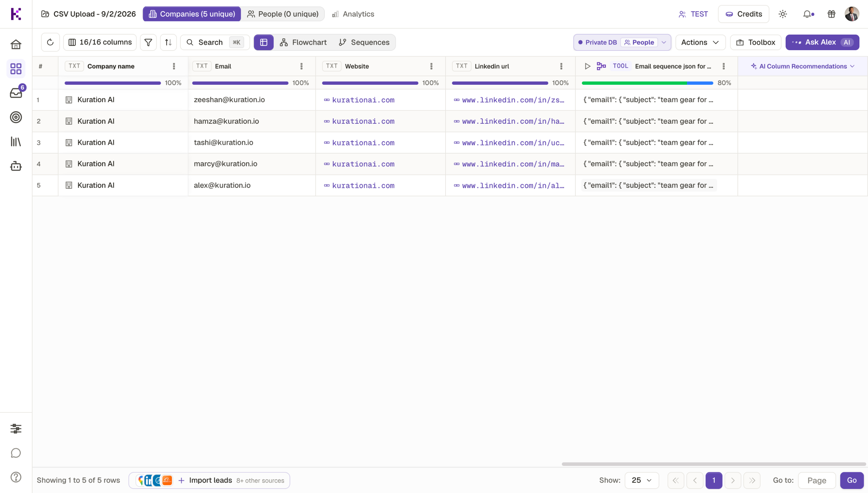Click the horizontal table scrollbar
This screenshot has width=868, height=493.
(714, 464)
